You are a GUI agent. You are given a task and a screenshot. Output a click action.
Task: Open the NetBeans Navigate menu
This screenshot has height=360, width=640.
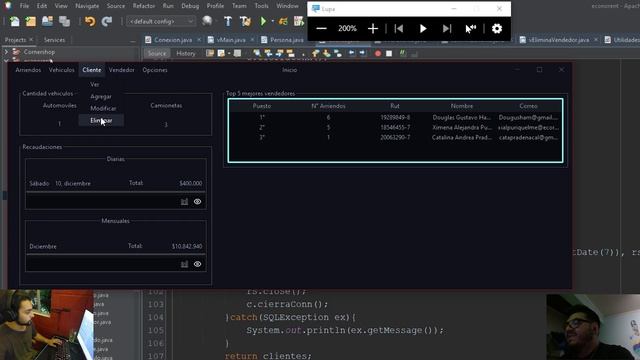coord(87,6)
